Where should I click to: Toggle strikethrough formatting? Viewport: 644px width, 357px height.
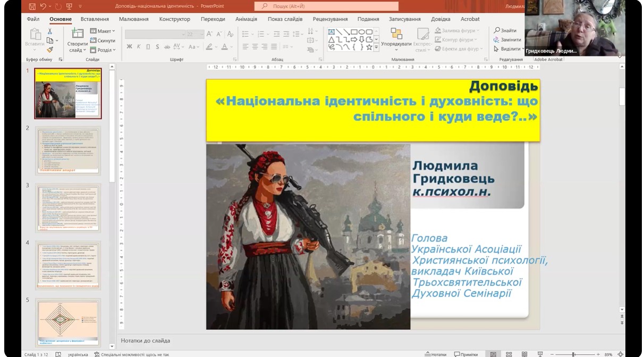click(x=167, y=47)
